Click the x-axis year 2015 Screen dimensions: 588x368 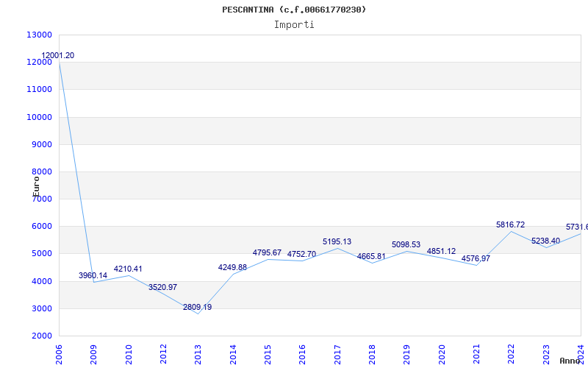pos(268,354)
